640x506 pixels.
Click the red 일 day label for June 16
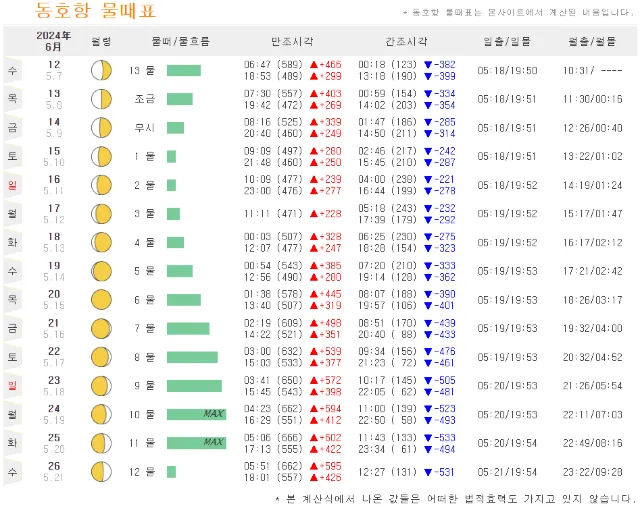pyautogui.click(x=12, y=185)
